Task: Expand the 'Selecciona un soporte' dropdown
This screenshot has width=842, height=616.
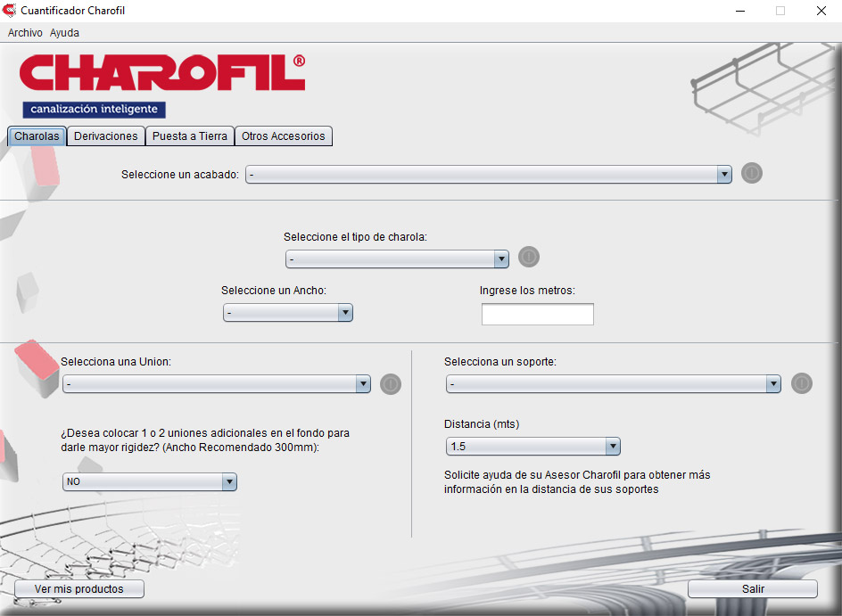Action: coord(614,384)
